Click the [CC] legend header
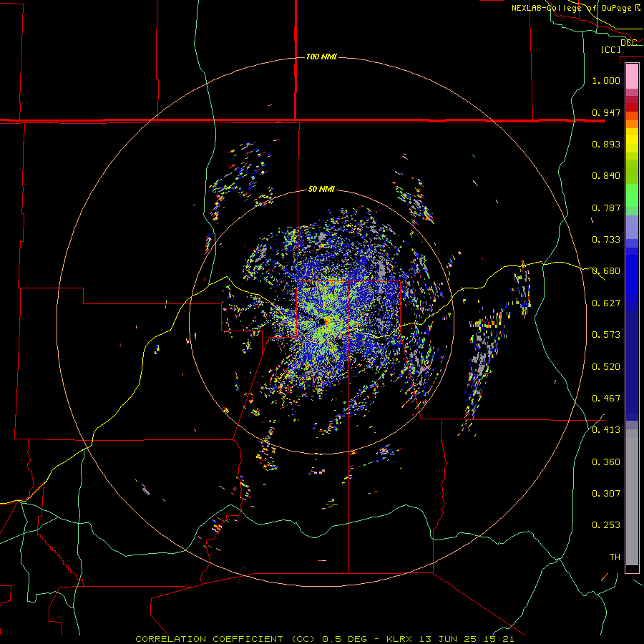 point(610,49)
